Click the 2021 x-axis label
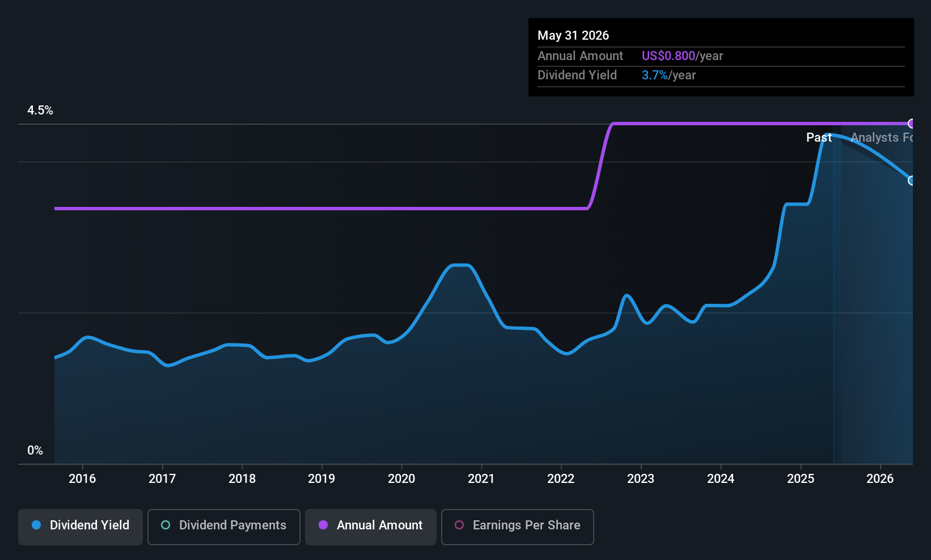The width and height of the screenshot is (931, 560). (481, 479)
